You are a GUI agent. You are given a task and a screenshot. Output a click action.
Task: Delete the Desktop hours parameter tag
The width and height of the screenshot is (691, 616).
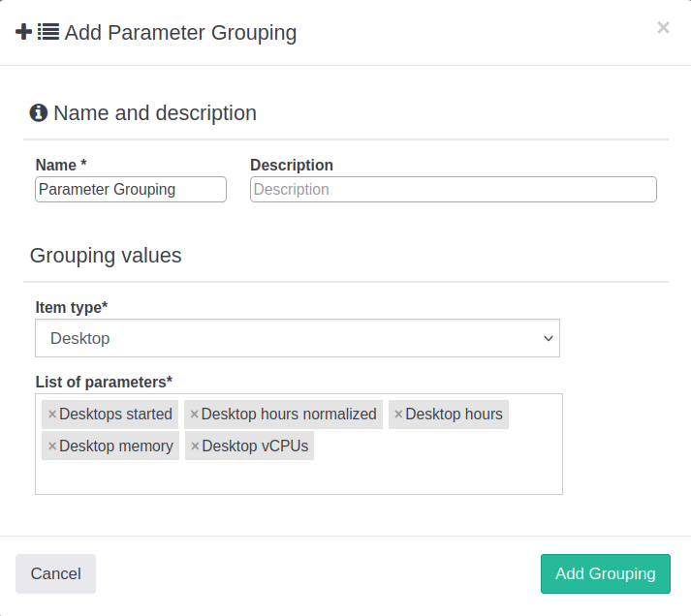pos(398,415)
